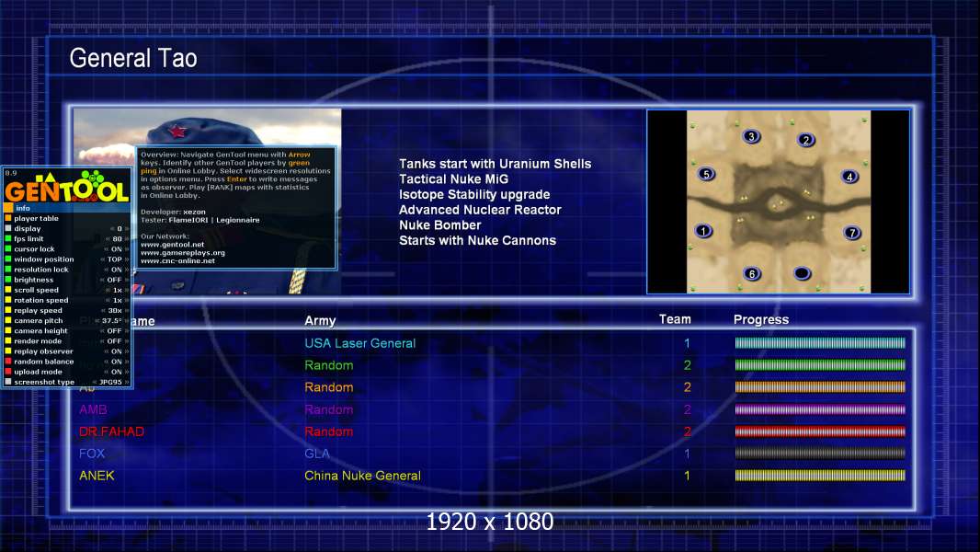Click the yellow China Nuke General progress bar
This screenshot has width=980, height=552.
820,475
